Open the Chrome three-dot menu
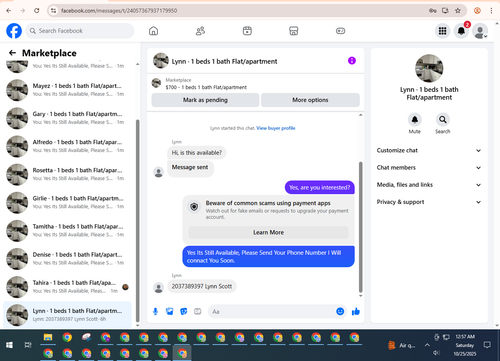 coord(491,11)
